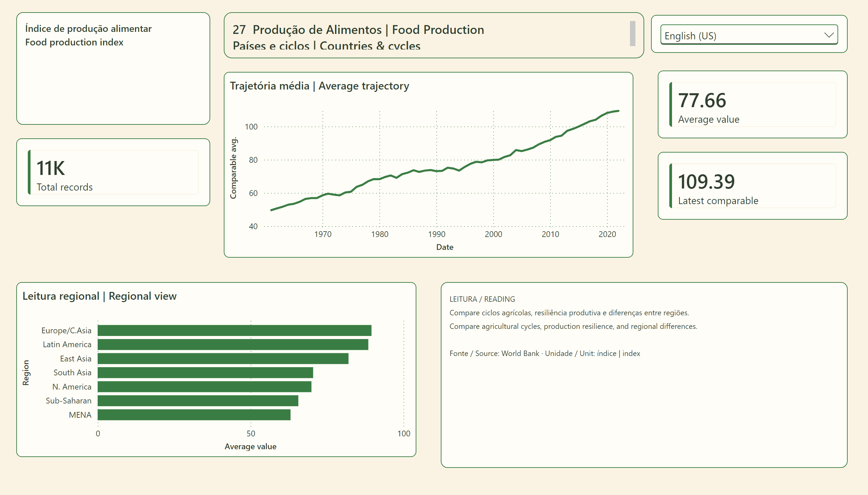The image size is (868, 495).
Task: Click the Sub-Saharan bar
Action: coord(198,401)
